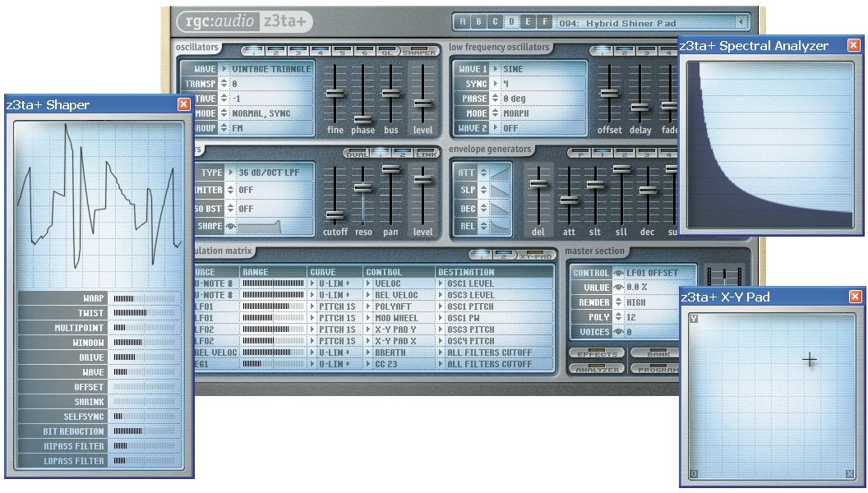Click LFO offset slider handle

609,94
